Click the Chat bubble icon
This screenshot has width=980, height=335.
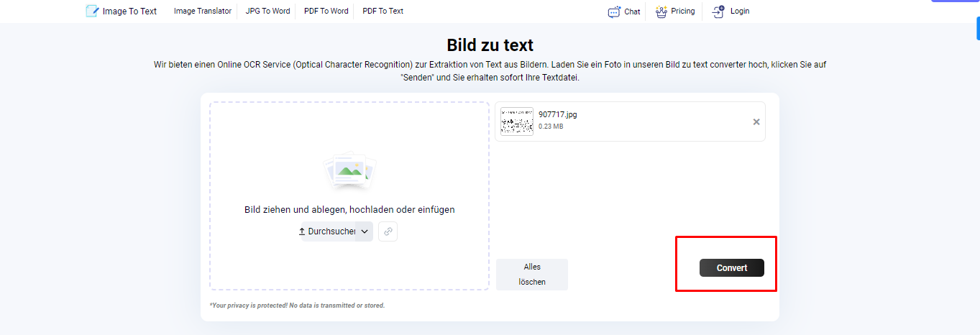click(x=614, y=12)
